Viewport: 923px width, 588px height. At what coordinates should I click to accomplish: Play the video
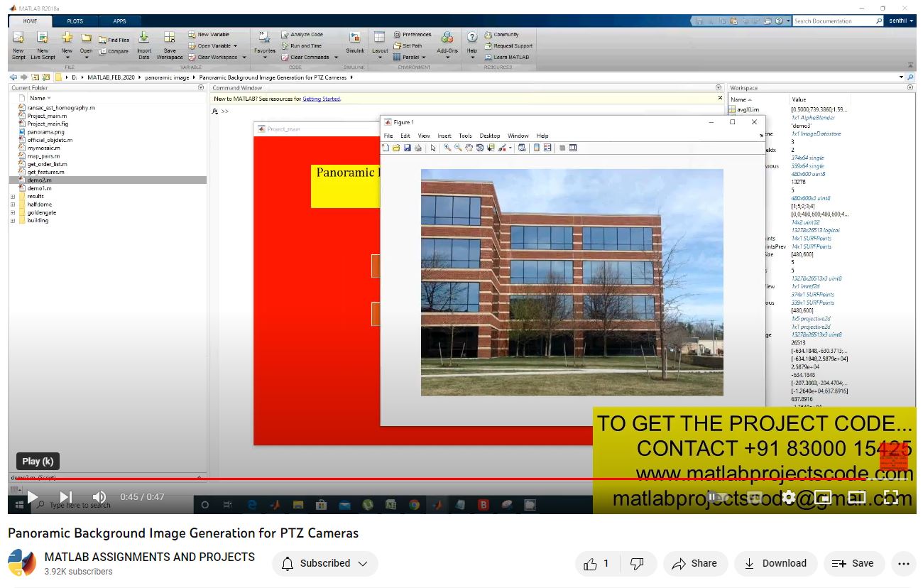(32, 497)
